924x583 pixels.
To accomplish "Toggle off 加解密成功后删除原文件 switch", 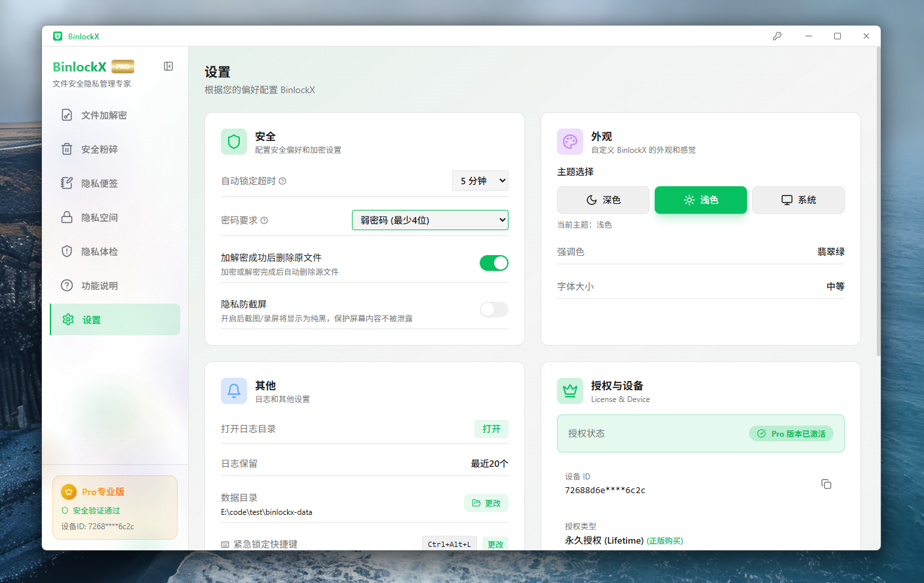I will pyautogui.click(x=494, y=263).
